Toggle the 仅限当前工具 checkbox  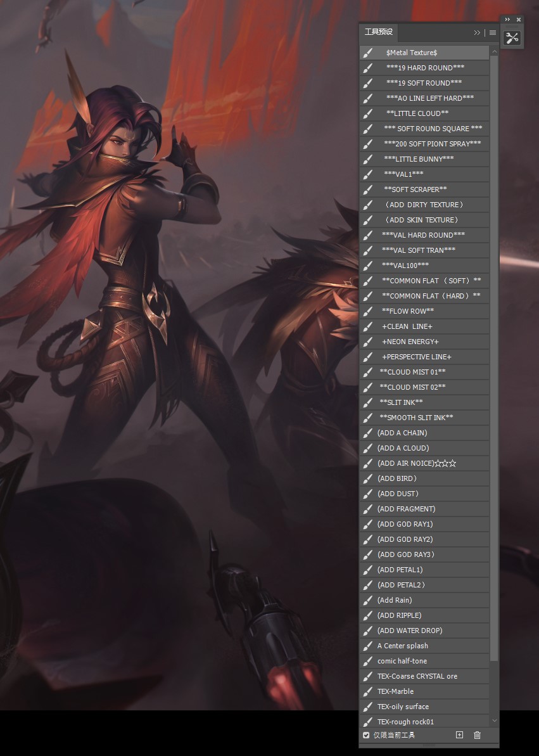[366, 735]
